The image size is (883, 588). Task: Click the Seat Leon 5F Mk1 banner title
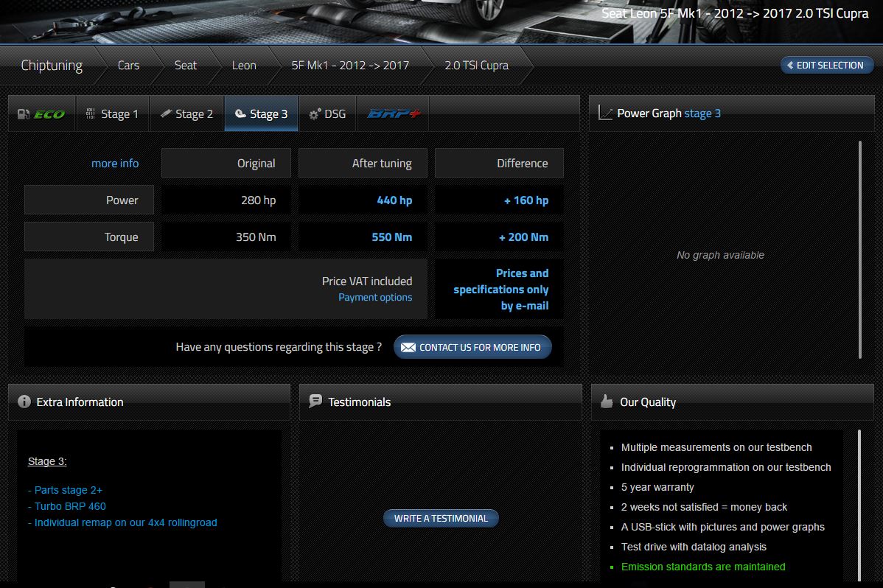pyautogui.click(x=735, y=13)
